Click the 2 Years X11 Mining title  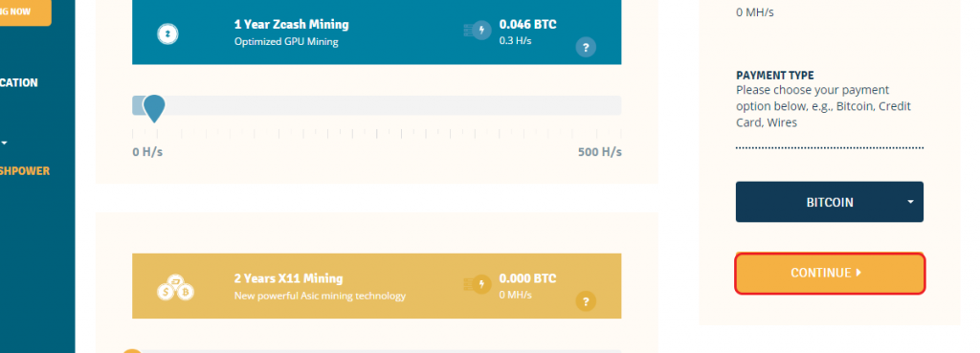pos(289,278)
